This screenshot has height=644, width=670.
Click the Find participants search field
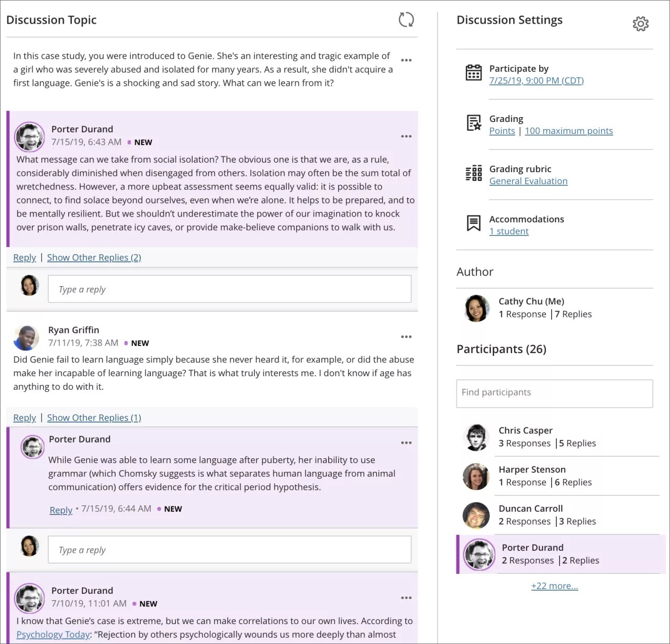(554, 393)
